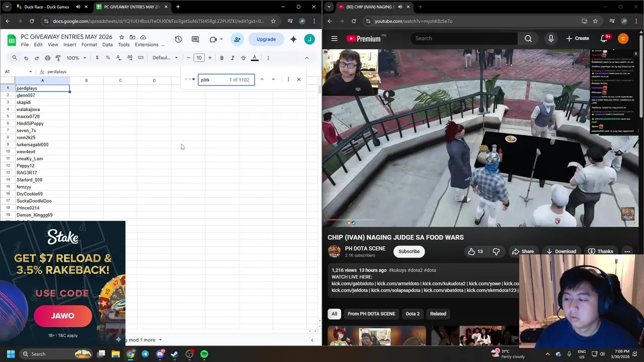The image size is (644, 362).
Task: Open YouTube notifications bell
Action: pos(604,39)
